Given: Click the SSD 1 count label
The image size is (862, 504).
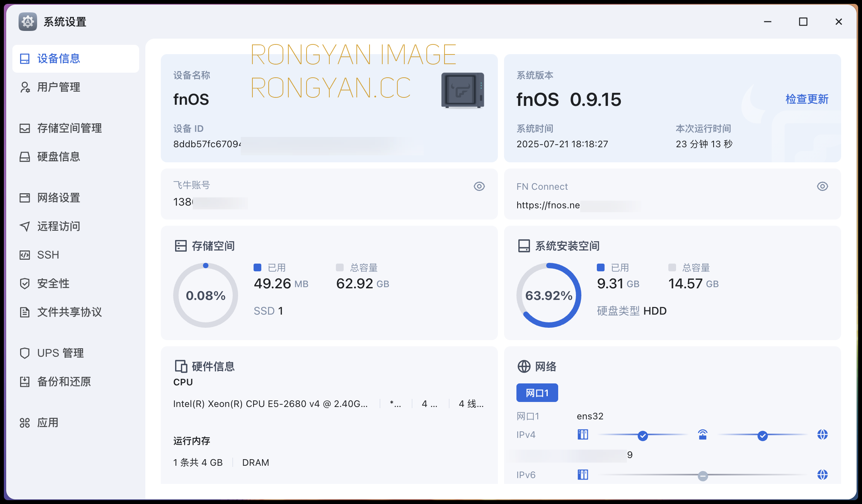Looking at the screenshot, I should (268, 311).
